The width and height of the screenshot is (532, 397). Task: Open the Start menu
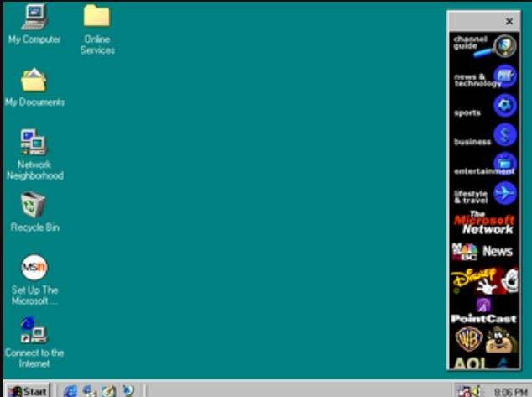[x=26, y=390]
